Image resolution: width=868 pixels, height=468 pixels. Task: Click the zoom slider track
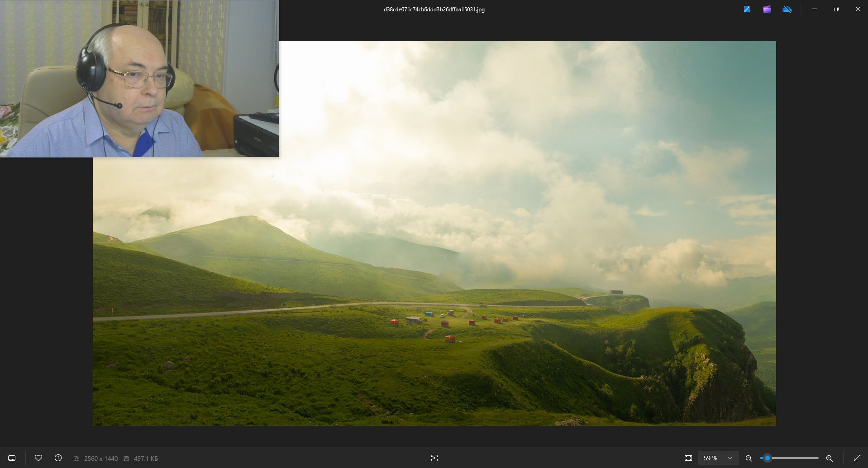pyautogui.click(x=789, y=458)
